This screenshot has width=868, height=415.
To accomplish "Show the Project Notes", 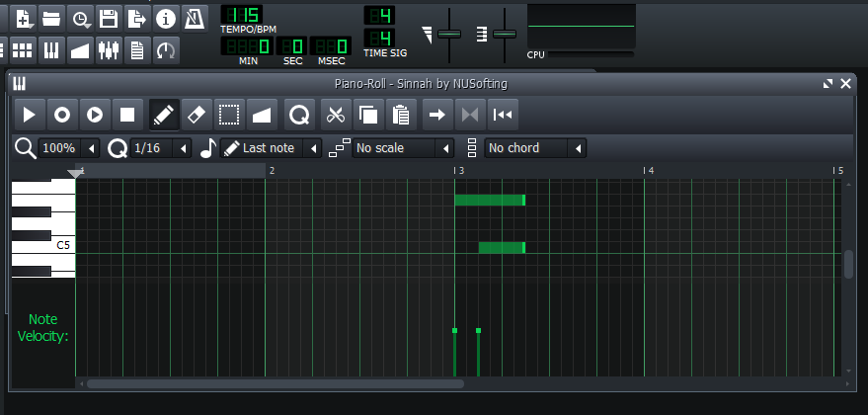I will pos(136,50).
